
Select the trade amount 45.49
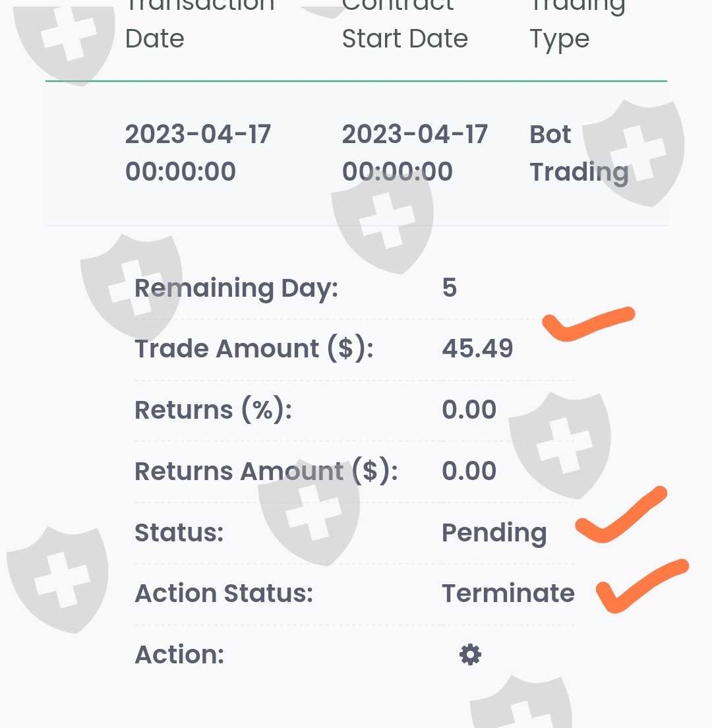(x=477, y=348)
